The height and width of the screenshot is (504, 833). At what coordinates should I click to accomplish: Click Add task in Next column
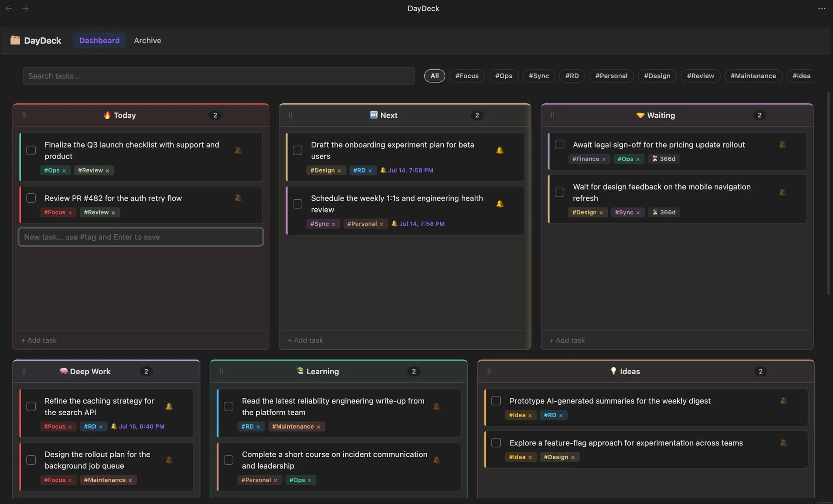[x=305, y=340]
